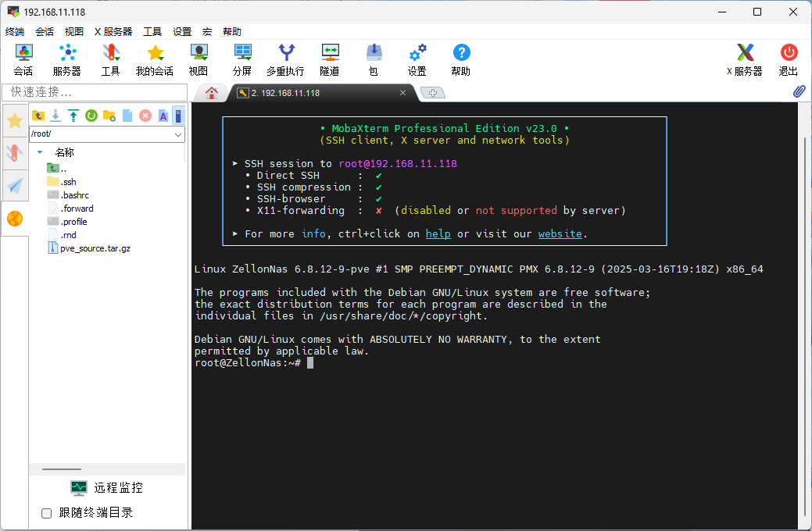Collapse the 名称 column tree arrow
This screenshot has width=812, height=531.
pyautogui.click(x=40, y=152)
